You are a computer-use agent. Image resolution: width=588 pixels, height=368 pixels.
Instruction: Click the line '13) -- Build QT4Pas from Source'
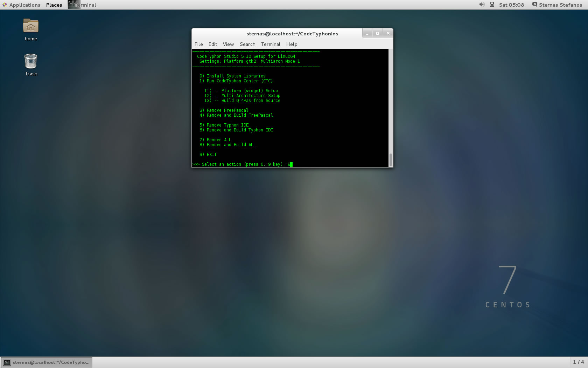242,101
